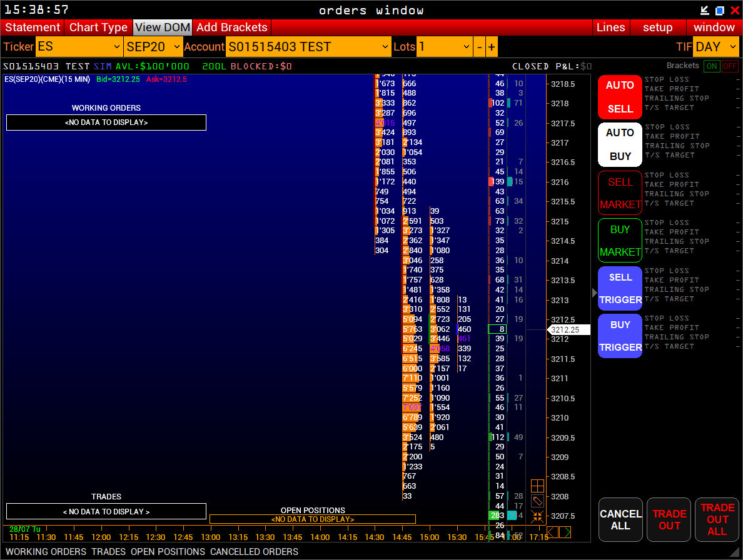
Task: Click the orange price tag icon
Action: coord(537,501)
